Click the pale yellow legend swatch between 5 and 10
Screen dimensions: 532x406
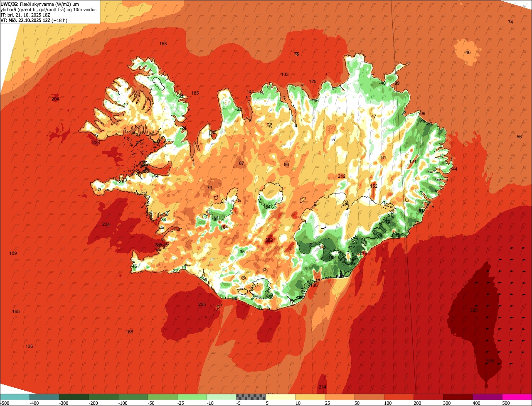(x=281, y=397)
